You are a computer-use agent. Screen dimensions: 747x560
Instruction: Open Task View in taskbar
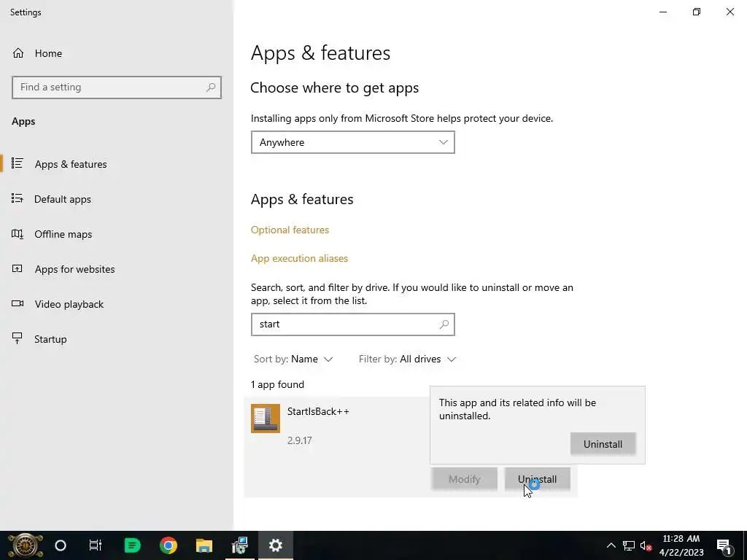pos(96,545)
